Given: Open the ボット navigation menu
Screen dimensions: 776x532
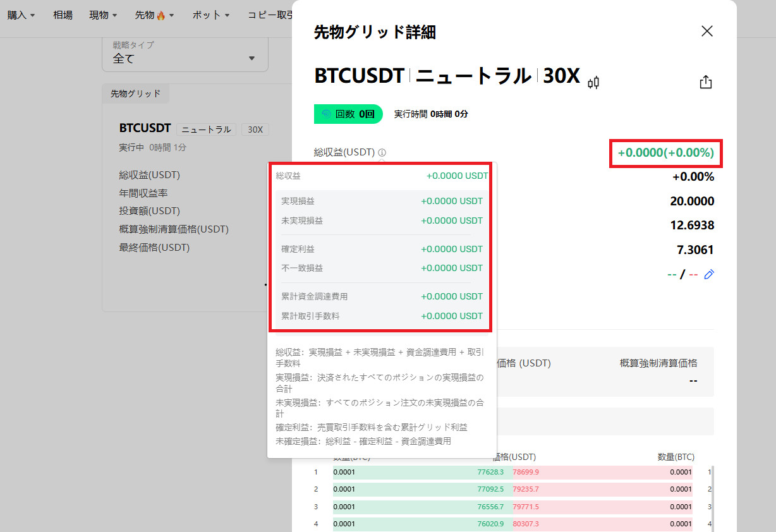Looking at the screenshot, I should pos(211,15).
